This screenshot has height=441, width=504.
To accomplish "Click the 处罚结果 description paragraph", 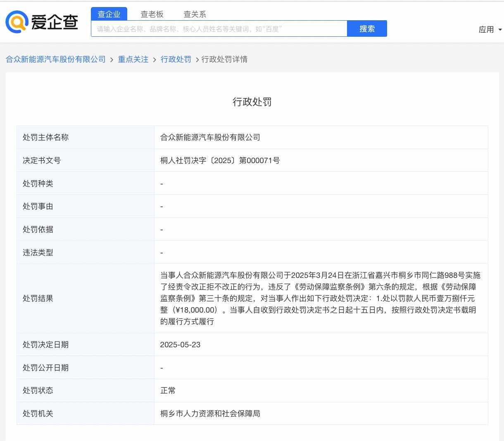I will 320,299.
